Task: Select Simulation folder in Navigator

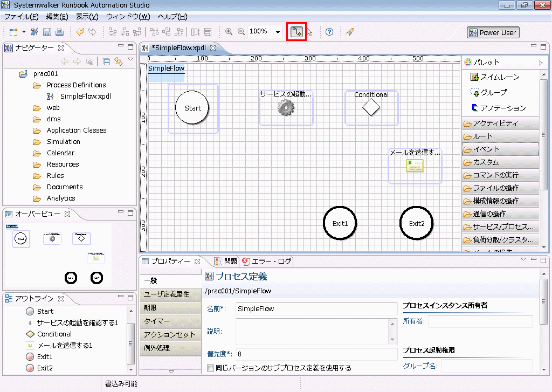Action: coord(64,142)
